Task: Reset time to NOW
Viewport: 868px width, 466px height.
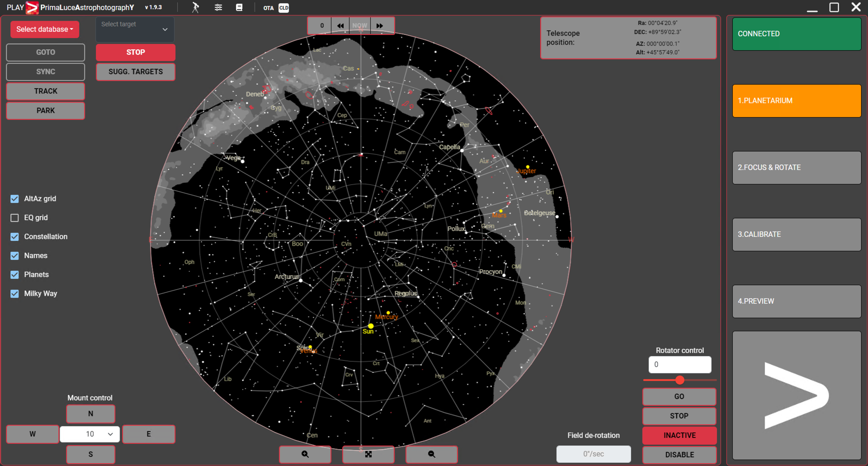Action: click(x=360, y=26)
